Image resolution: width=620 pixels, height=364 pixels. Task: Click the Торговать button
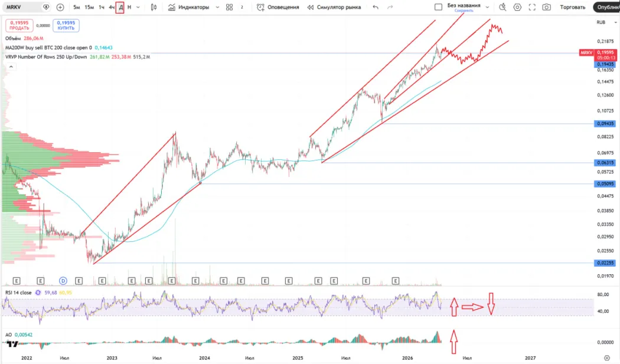572,7
